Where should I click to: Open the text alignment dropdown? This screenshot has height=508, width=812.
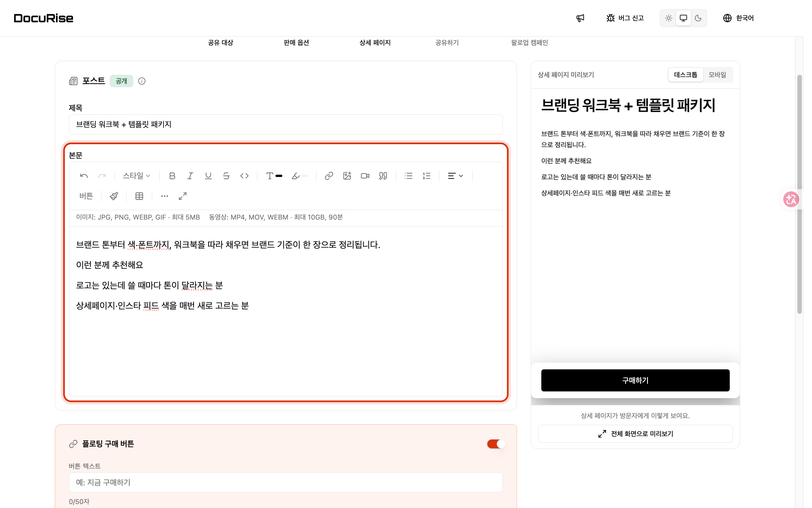point(455,176)
